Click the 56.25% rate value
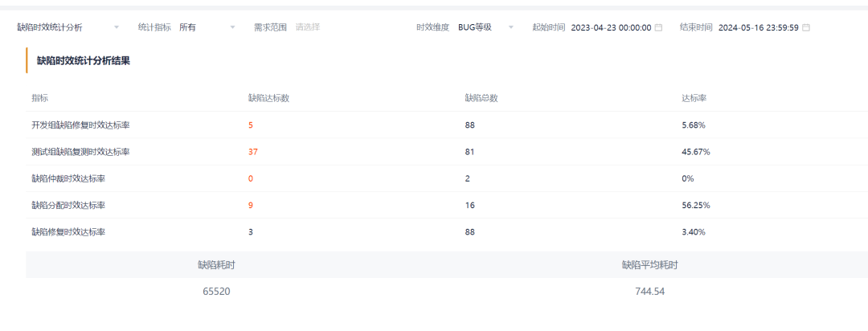Screen dimensions: 868x331 [696, 206]
